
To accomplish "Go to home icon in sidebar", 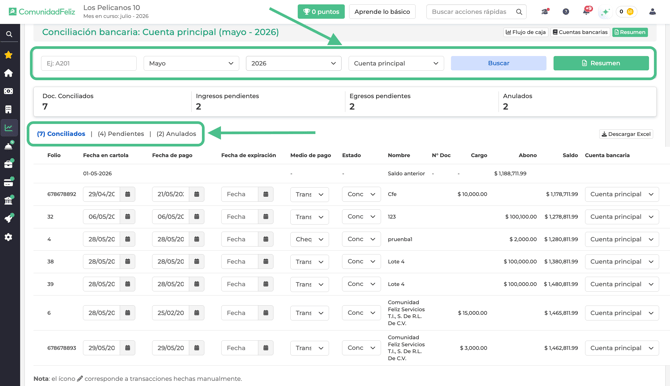I will (x=8, y=73).
